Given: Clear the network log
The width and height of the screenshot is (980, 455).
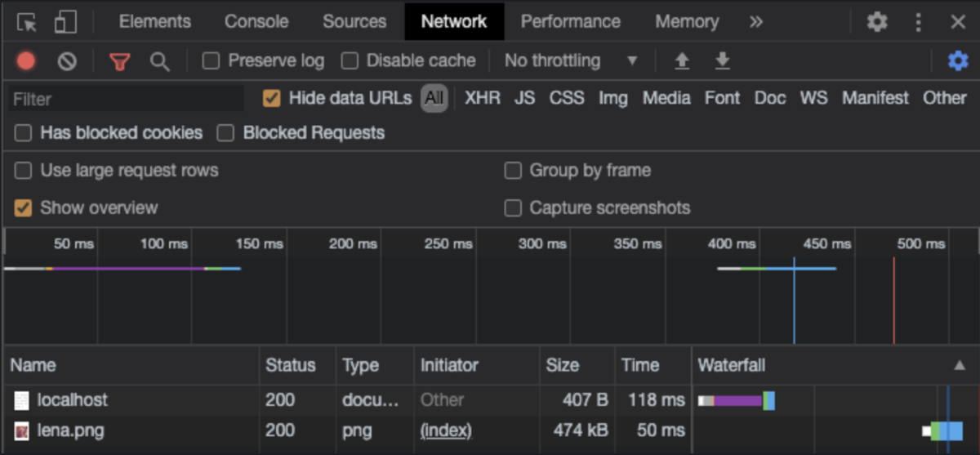Looking at the screenshot, I should point(67,61).
